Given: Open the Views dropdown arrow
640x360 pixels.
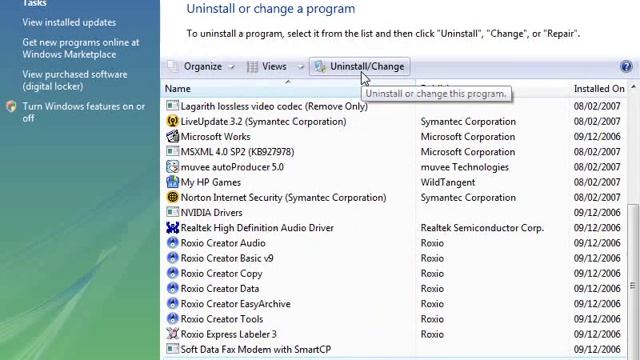Looking at the screenshot, I should tap(300, 67).
